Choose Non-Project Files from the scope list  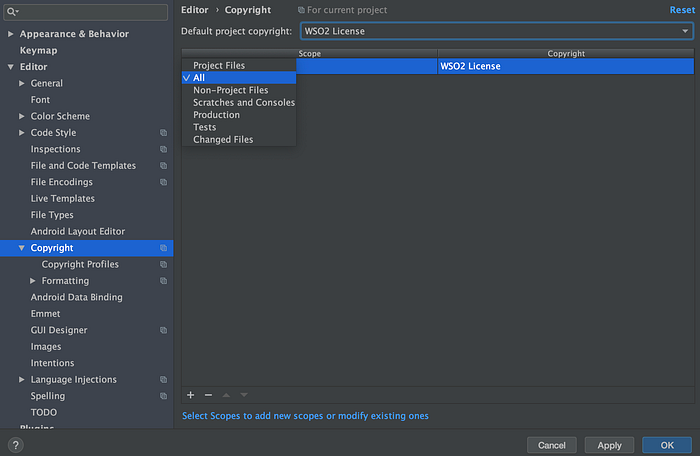pos(230,90)
